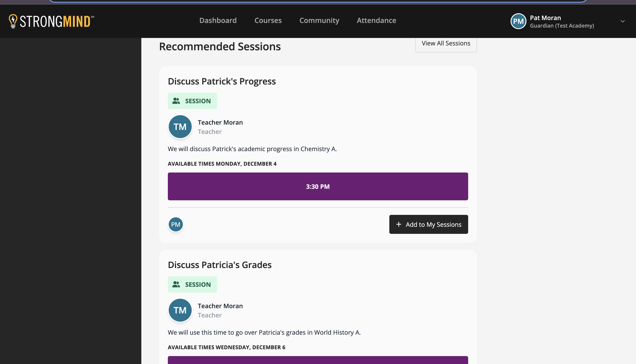Add Patrick's session to My Sessions

pyautogui.click(x=429, y=224)
